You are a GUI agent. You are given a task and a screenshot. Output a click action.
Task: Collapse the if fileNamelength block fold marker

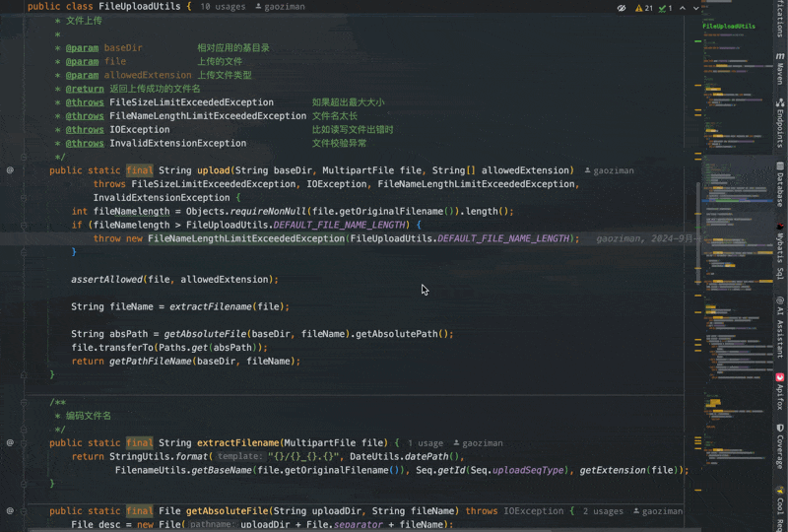24,225
